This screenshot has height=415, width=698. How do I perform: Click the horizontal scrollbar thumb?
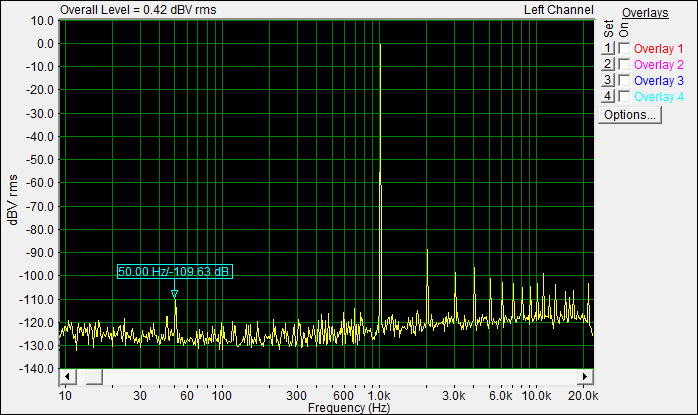[x=94, y=377]
